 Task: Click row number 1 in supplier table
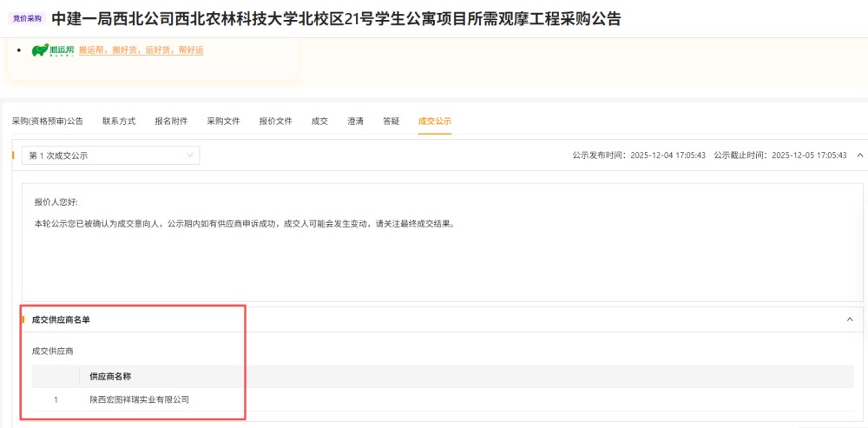(56, 399)
